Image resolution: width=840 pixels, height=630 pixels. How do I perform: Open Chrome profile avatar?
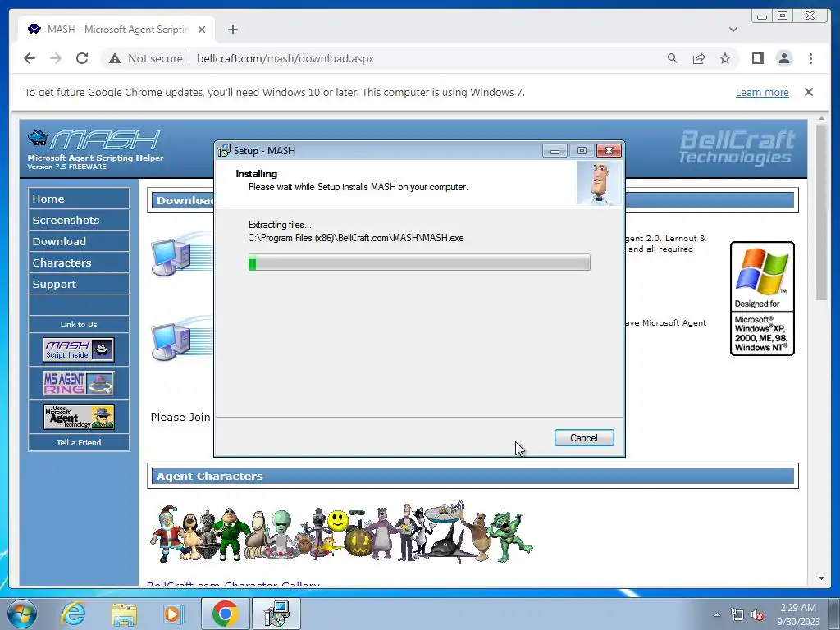pos(783,58)
